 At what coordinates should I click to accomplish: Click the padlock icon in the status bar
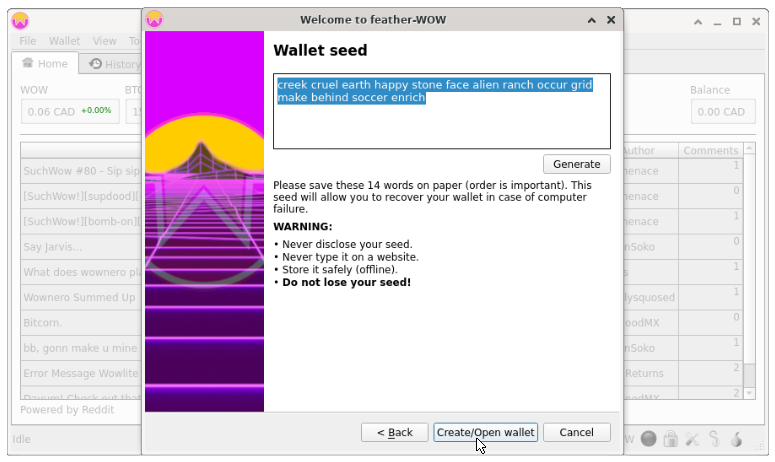click(670, 439)
